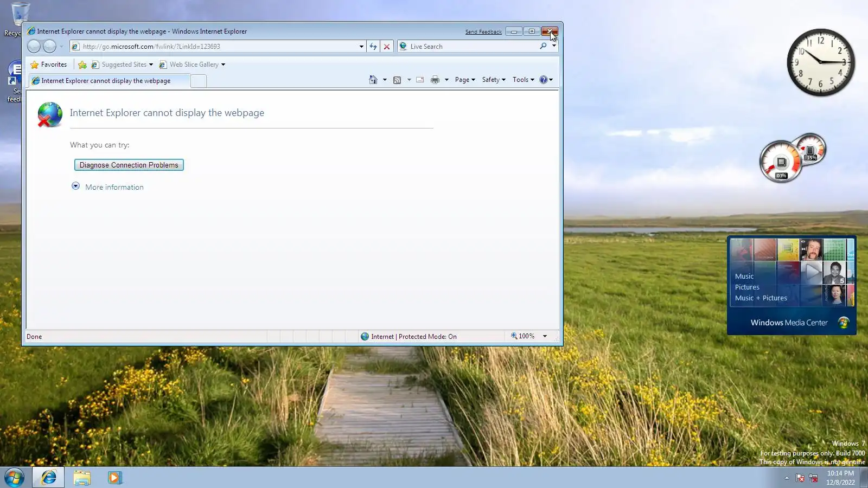
Task: Click the Add to Favorites Bar star icon
Action: 82,65
